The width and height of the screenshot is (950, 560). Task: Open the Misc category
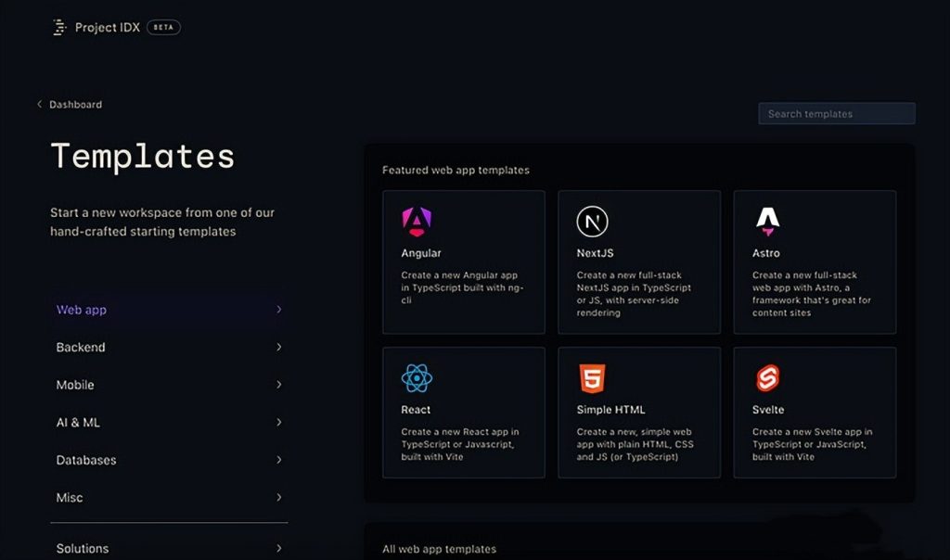[x=70, y=498]
